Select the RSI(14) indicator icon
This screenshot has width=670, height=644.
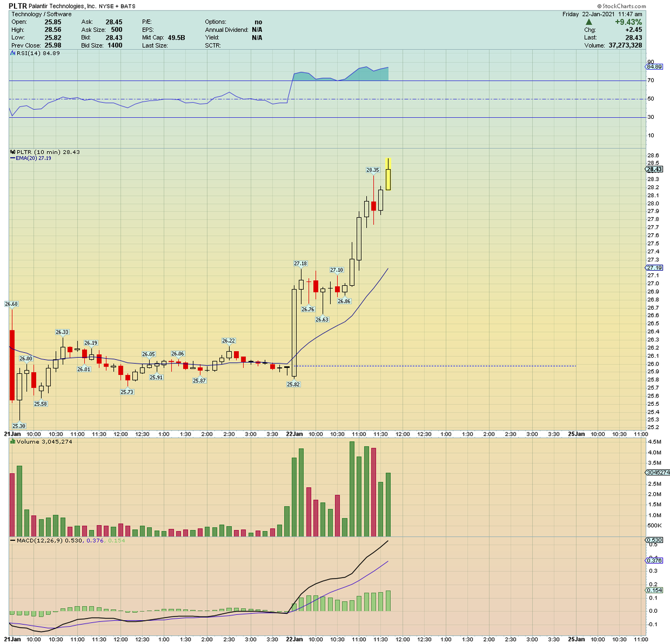point(12,52)
